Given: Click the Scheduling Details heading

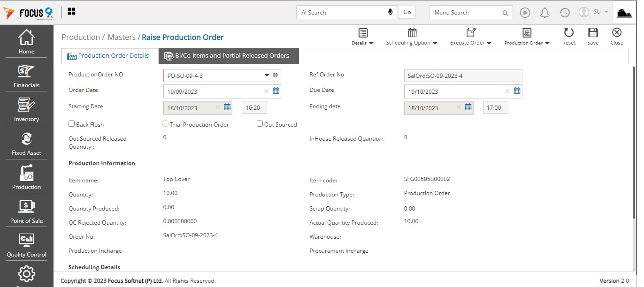Looking at the screenshot, I should click(94, 267).
